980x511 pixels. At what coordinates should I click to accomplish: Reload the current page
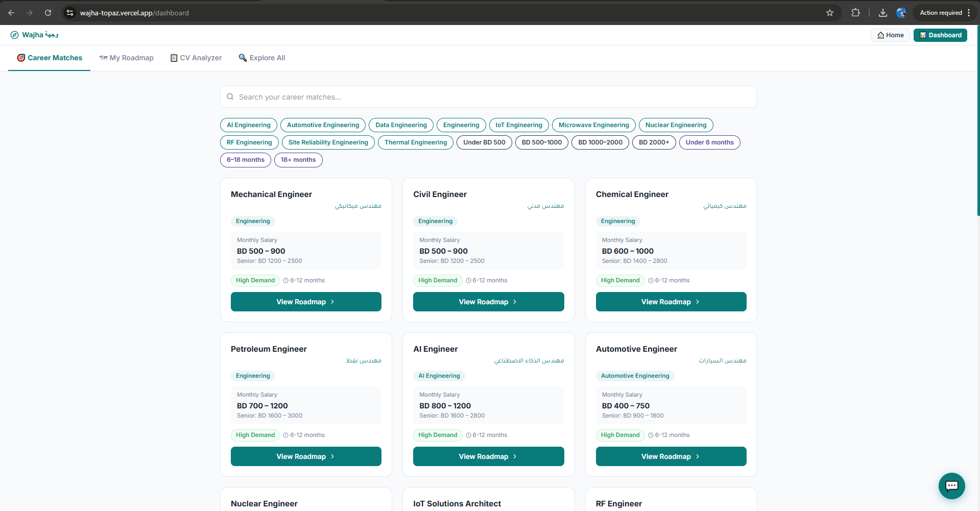(48, 13)
